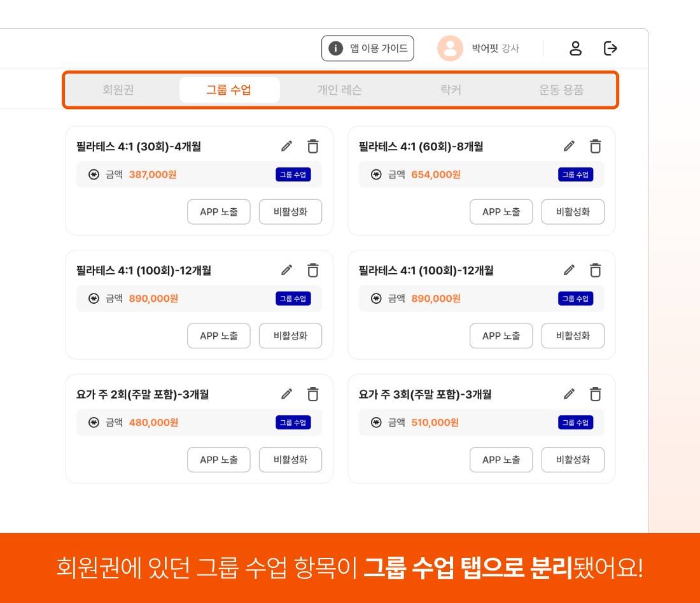Switch to the 회원권 tab
This screenshot has height=603, width=700.
point(118,90)
